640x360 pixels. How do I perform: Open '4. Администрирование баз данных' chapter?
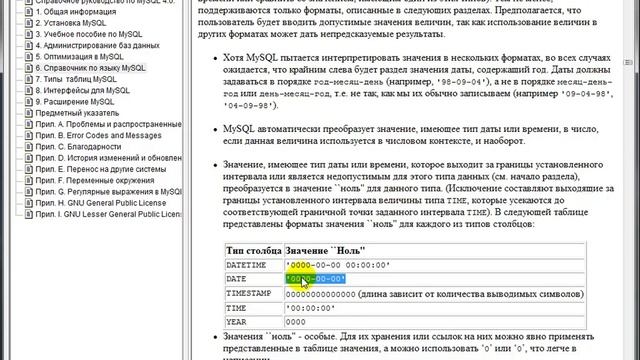coord(98,45)
